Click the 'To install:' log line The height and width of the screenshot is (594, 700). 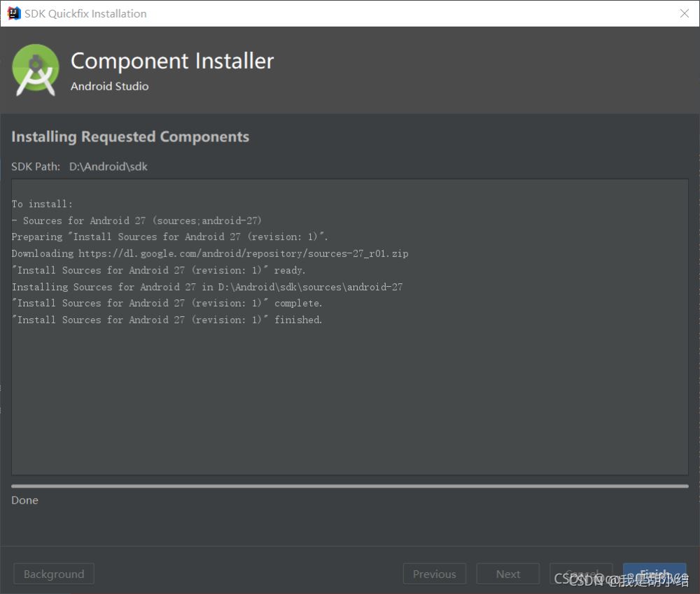(x=42, y=204)
